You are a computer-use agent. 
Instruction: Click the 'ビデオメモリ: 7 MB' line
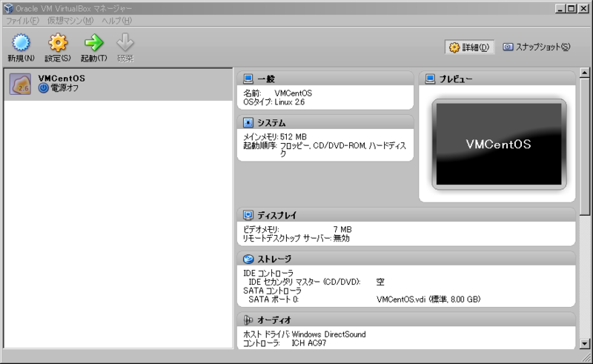297,229
